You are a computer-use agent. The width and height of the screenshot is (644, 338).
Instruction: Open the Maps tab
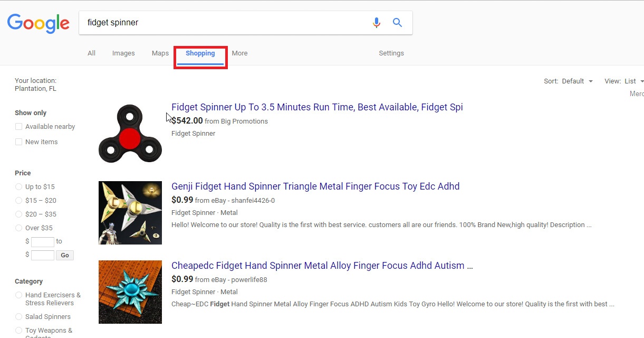pyautogui.click(x=160, y=53)
